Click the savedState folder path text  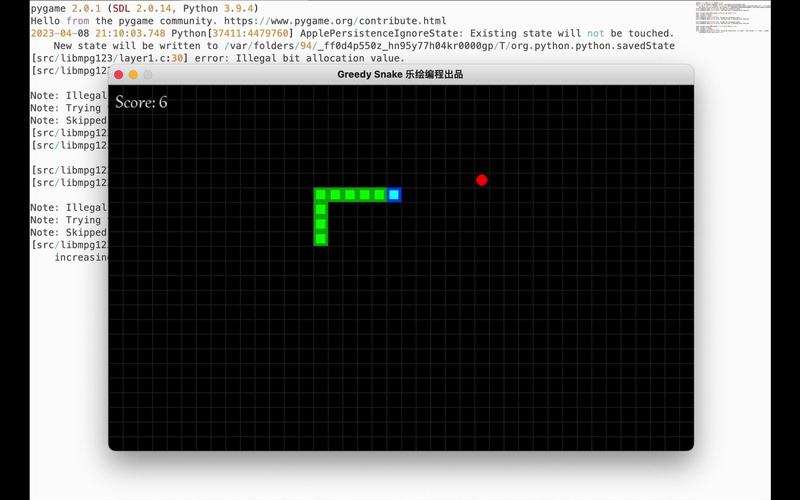[449, 46]
